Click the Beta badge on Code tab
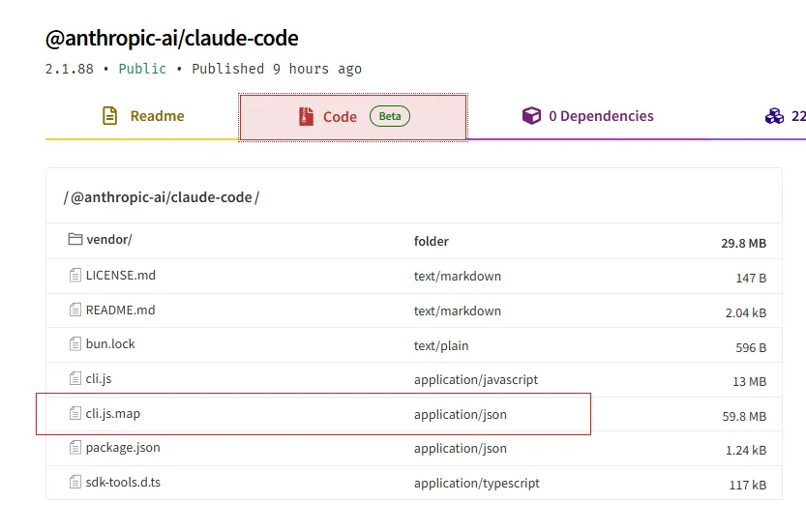This screenshot has height=532, width=806. pyautogui.click(x=390, y=117)
